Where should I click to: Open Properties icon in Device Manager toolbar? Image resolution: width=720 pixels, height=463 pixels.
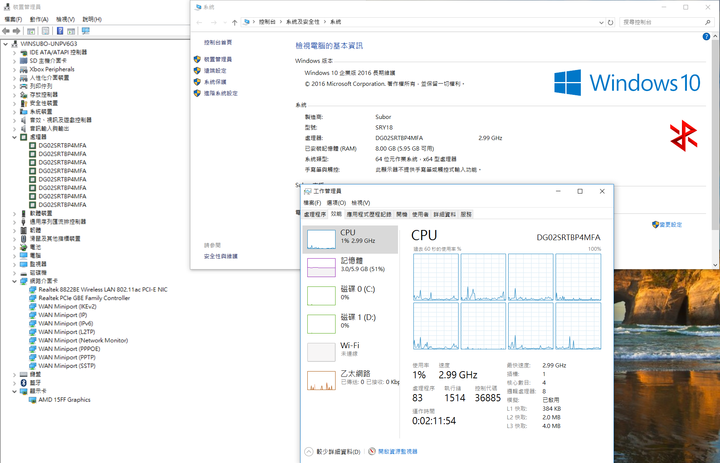click(45, 31)
